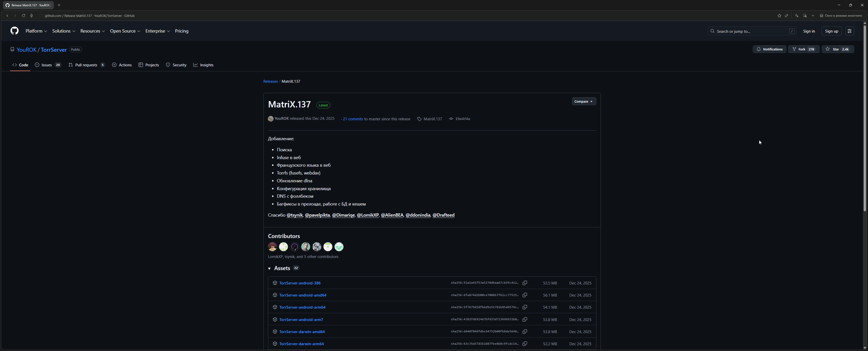
Task: Star the TorrServer repository
Action: [x=838, y=49]
